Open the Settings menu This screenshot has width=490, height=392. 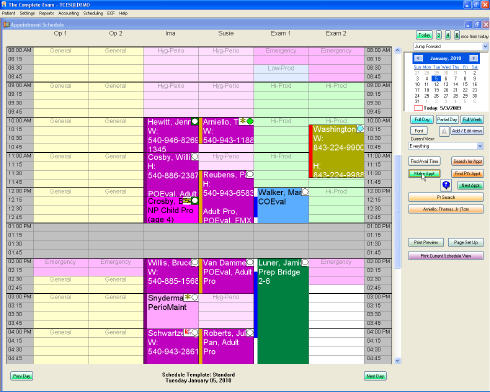pos(27,13)
